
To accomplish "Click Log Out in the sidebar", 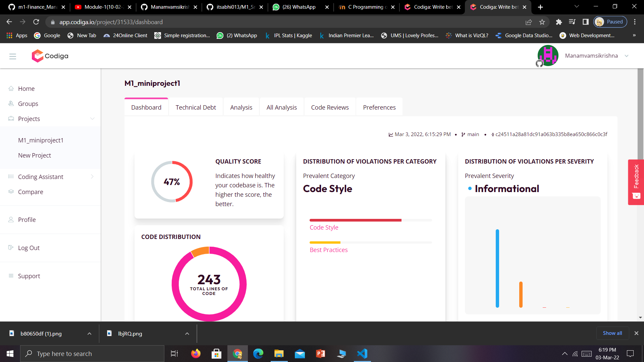I will tap(29, 248).
